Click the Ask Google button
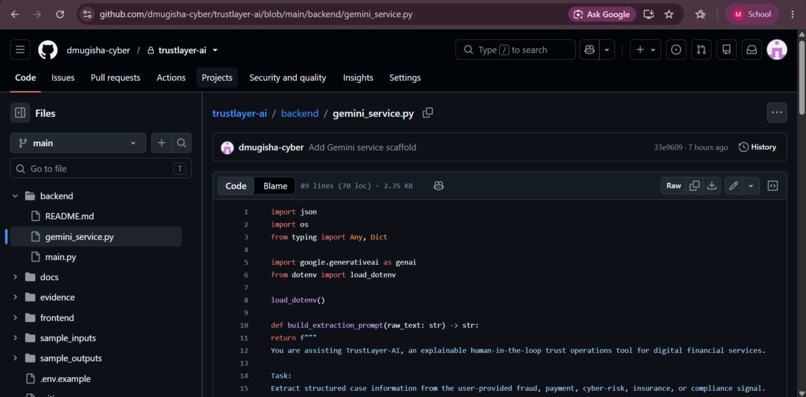 coord(602,14)
